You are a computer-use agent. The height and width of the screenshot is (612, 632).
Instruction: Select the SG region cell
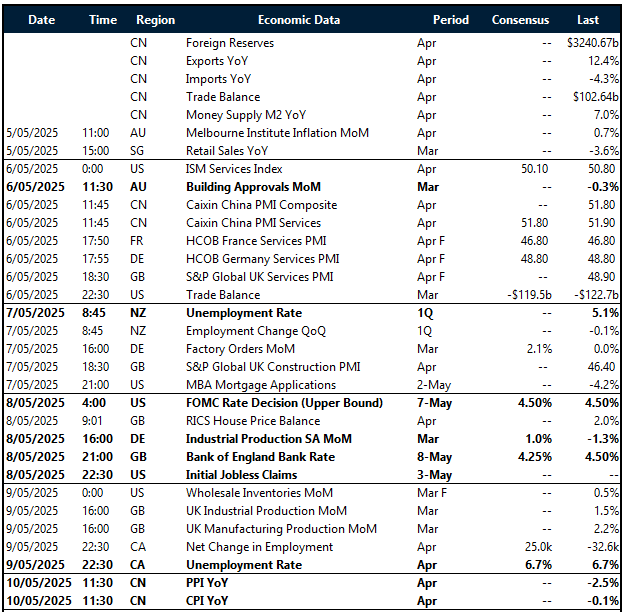[137, 151]
